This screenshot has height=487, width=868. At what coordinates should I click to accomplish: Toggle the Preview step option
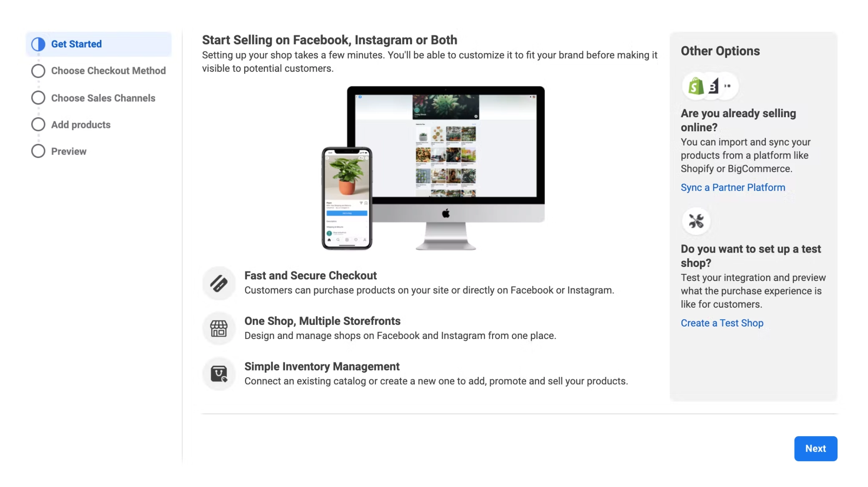pos(38,151)
